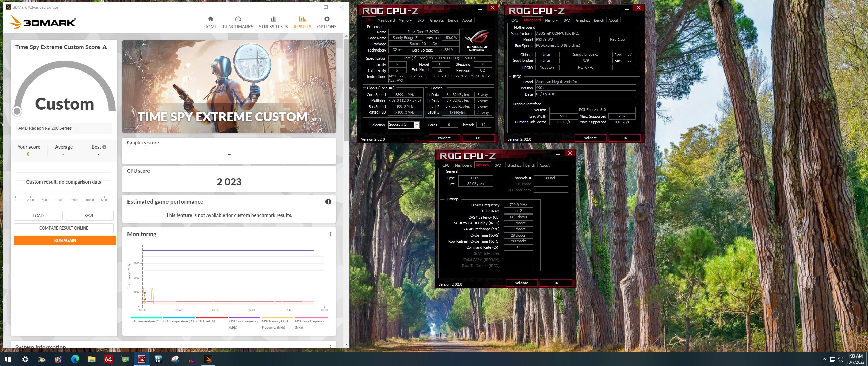Open About tab in the Memory CPU-Z window
868x366 pixels.
545,165
